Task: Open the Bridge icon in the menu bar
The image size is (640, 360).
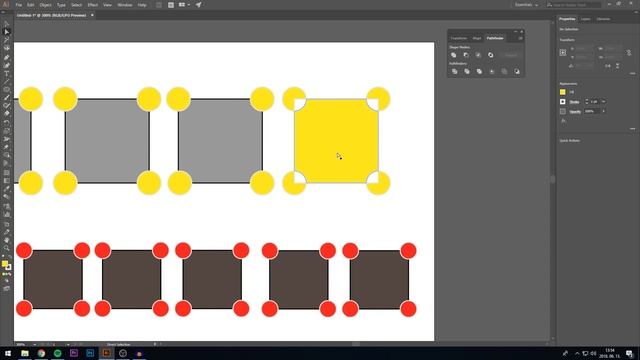Action: point(159,5)
